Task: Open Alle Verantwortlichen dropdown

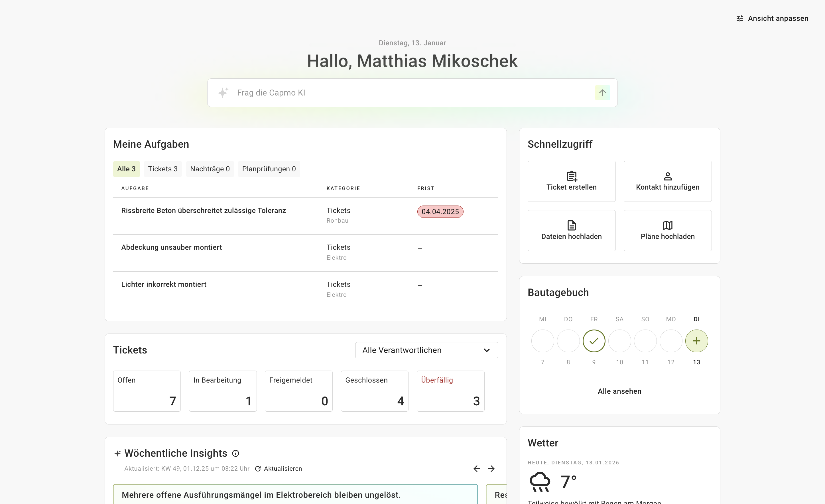Action: click(x=426, y=350)
